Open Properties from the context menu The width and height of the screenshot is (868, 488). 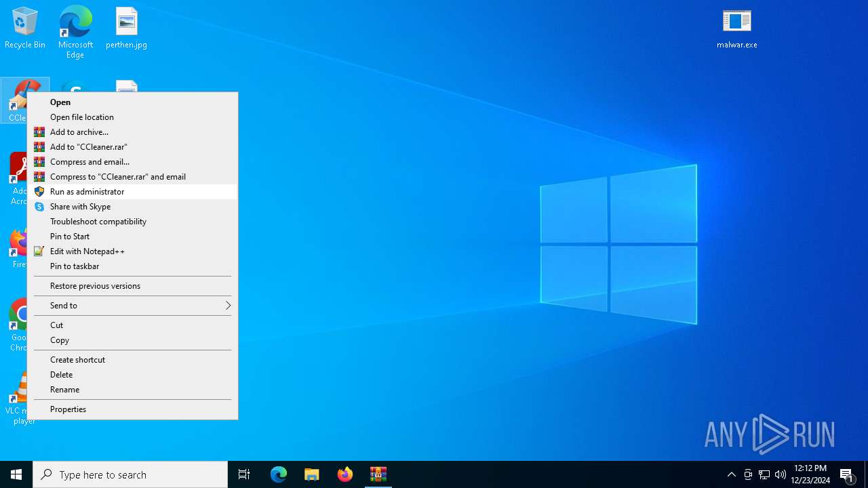pos(132,409)
